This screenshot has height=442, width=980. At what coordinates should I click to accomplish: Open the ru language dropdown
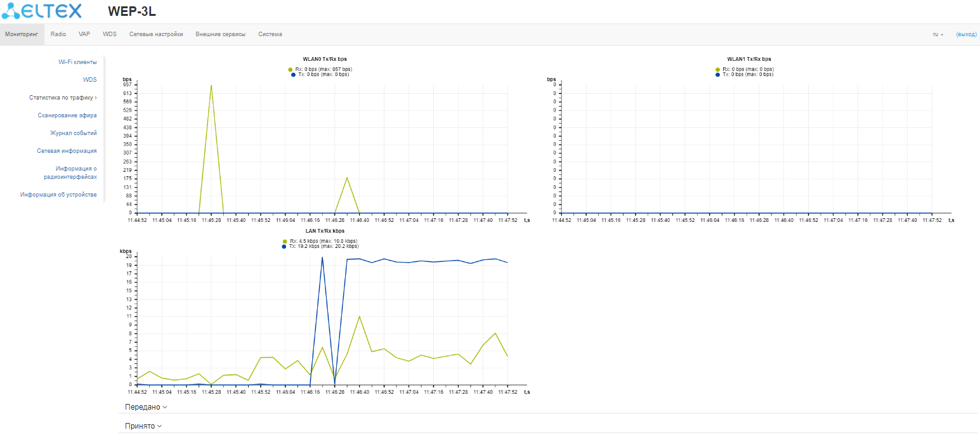(x=938, y=34)
